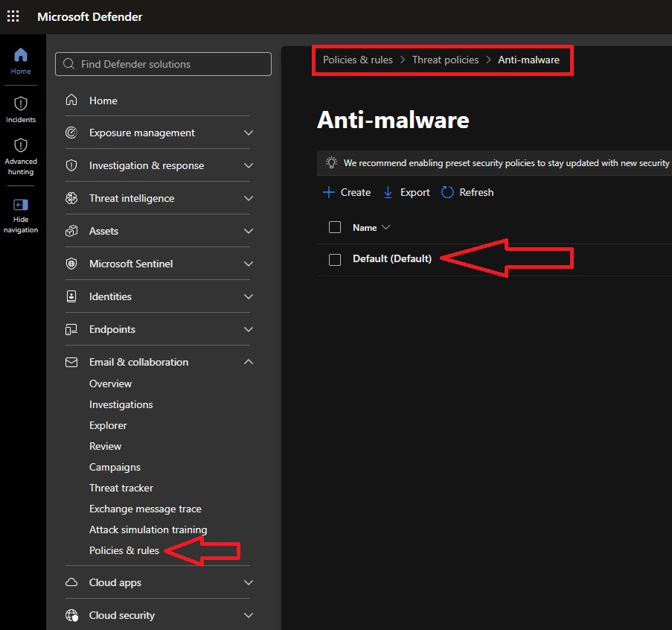This screenshot has width=672, height=630.
Task: Expand the Cloud security chevron
Action: (248, 615)
